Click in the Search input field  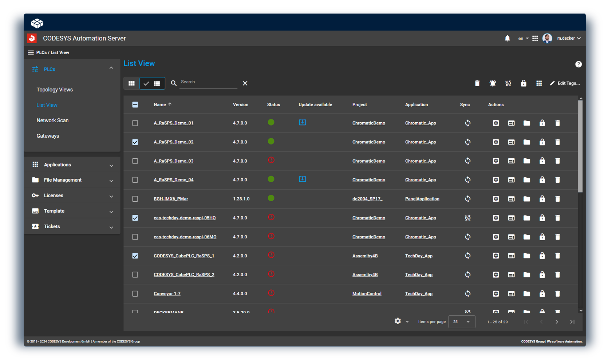click(208, 82)
